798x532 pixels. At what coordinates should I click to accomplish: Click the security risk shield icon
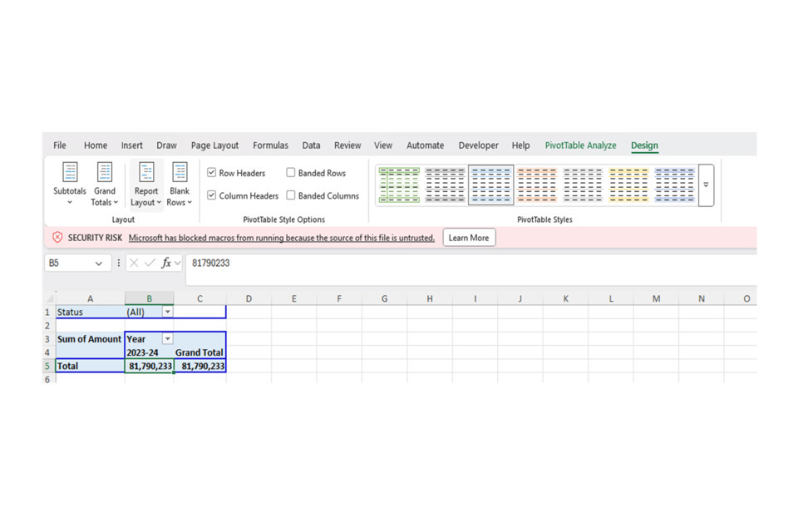(57, 238)
